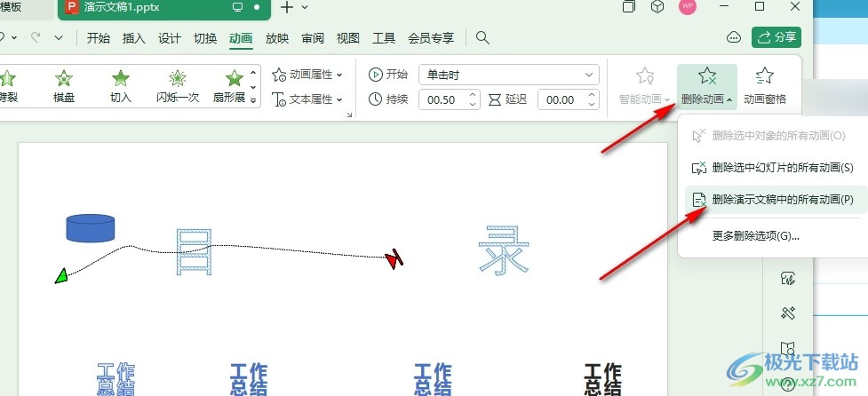Switch to the 工具 ribbon tab

click(384, 38)
